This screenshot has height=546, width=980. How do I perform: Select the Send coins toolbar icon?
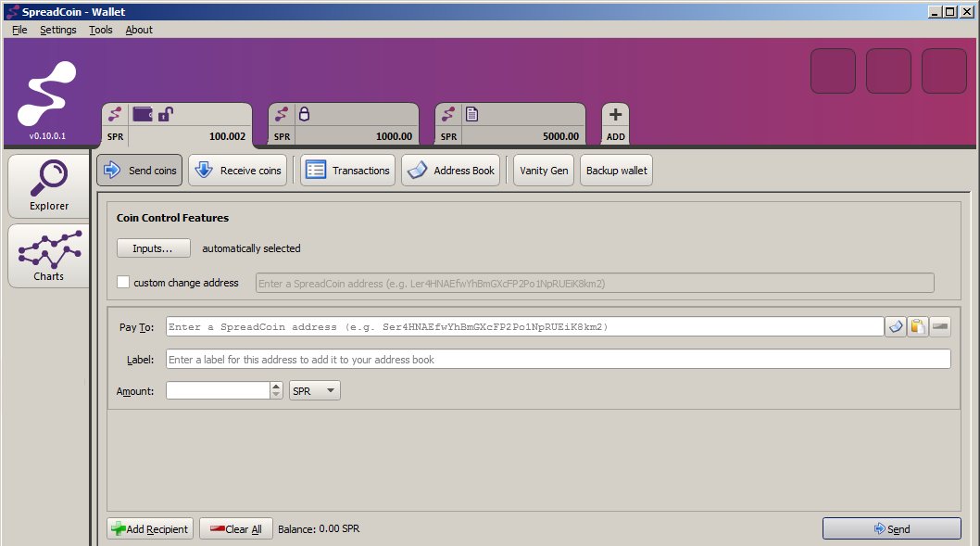tap(112, 170)
